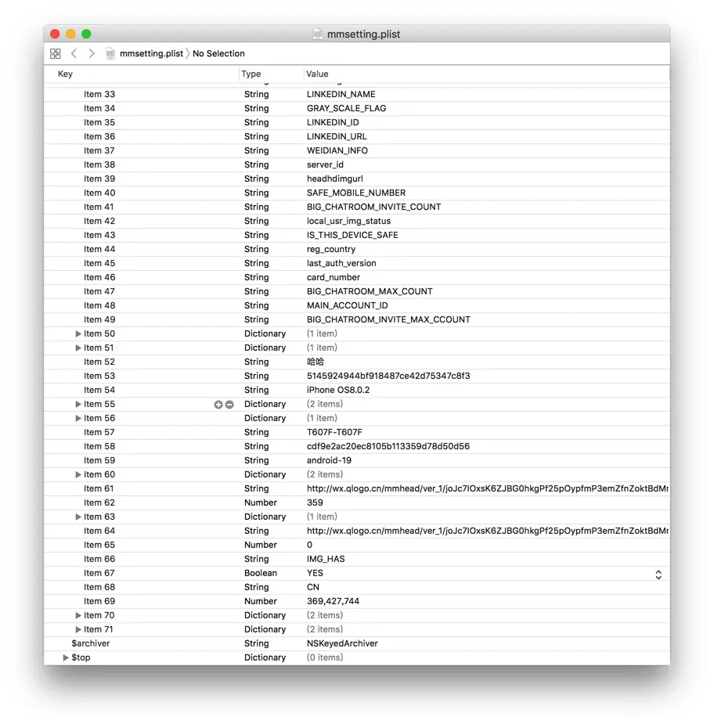
Task: Select the YES Boolean value
Action: point(315,573)
